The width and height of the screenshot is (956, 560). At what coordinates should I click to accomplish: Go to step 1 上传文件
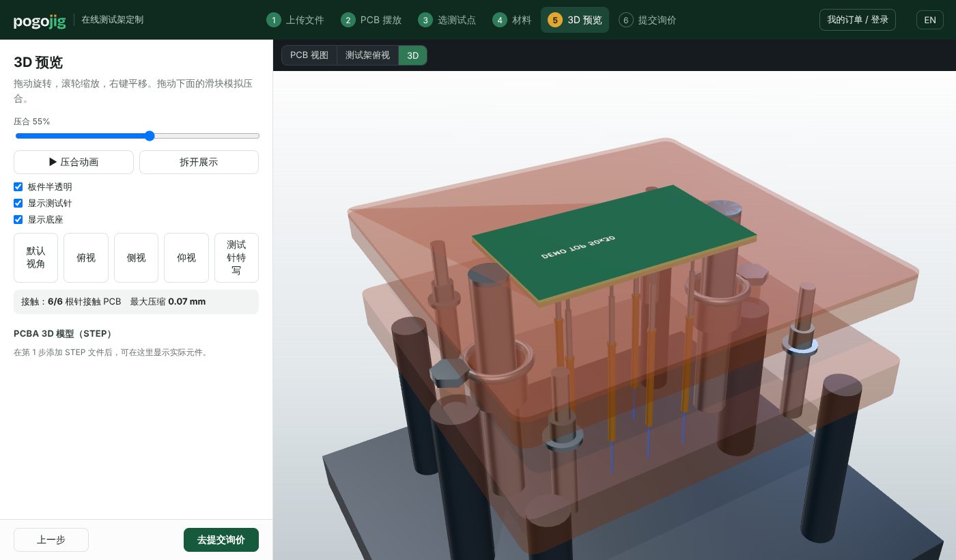[295, 20]
